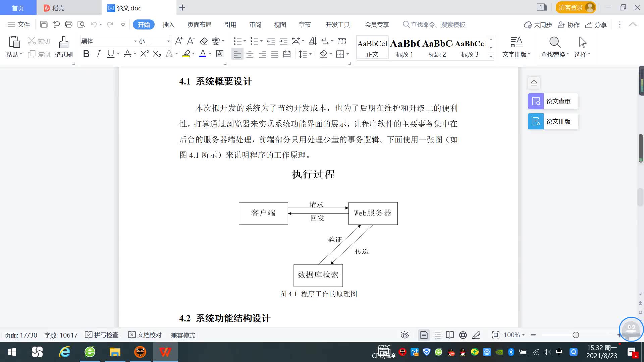Right align the paragraph
The image size is (644, 362).
[262, 54]
